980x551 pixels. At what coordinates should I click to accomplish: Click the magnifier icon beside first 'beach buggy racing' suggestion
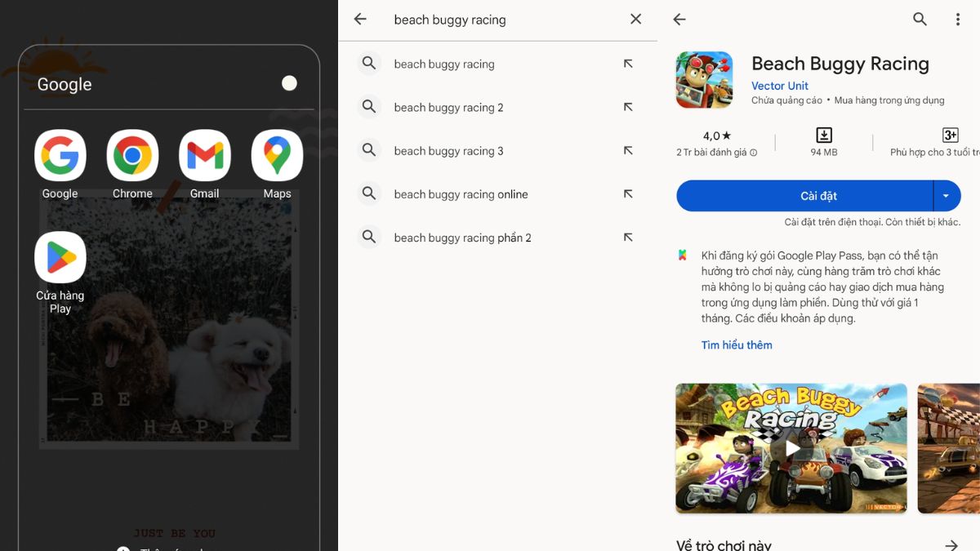(x=369, y=64)
